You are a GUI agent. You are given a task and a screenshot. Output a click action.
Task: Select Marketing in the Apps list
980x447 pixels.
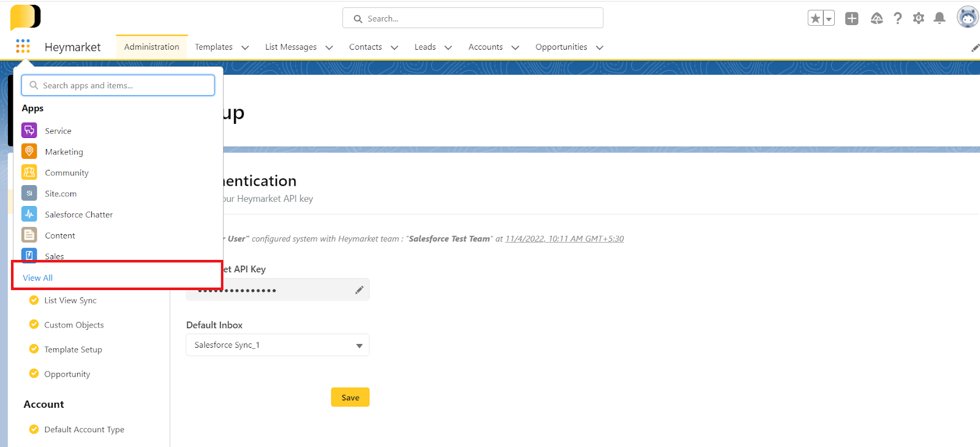pos(64,151)
